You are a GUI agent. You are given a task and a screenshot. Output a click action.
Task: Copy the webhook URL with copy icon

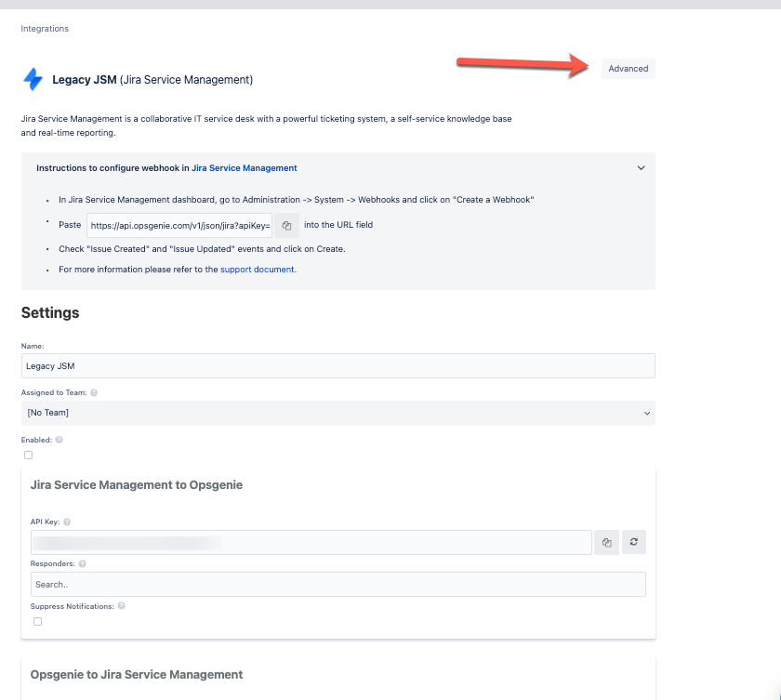(286, 226)
